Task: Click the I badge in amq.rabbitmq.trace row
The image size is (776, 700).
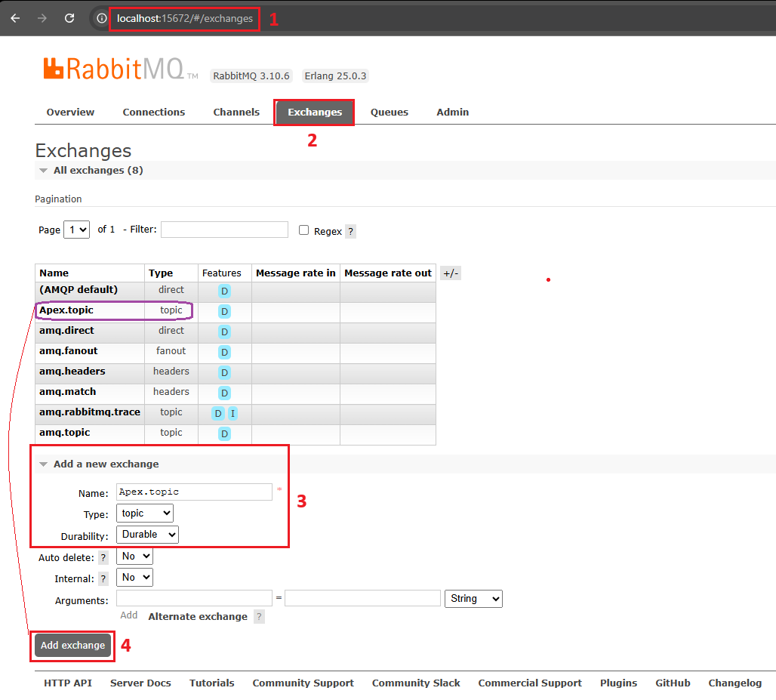Action: [x=232, y=413]
